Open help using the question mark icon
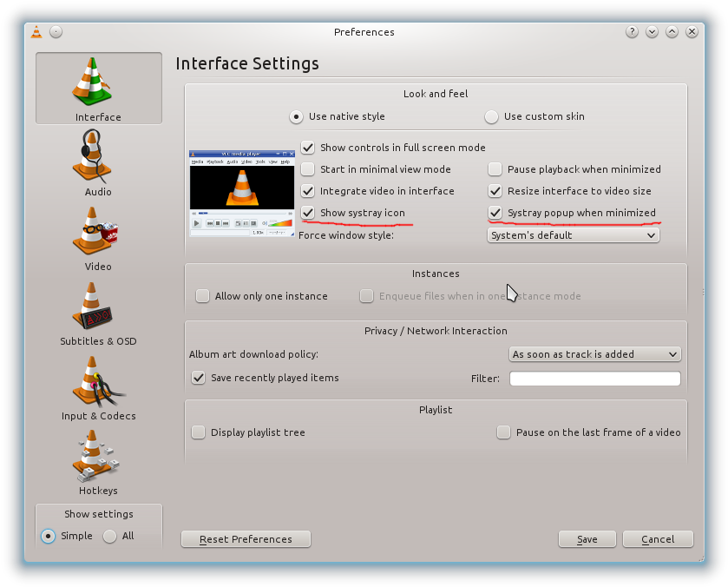Image resolution: width=728 pixels, height=587 pixels. tap(632, 31)
